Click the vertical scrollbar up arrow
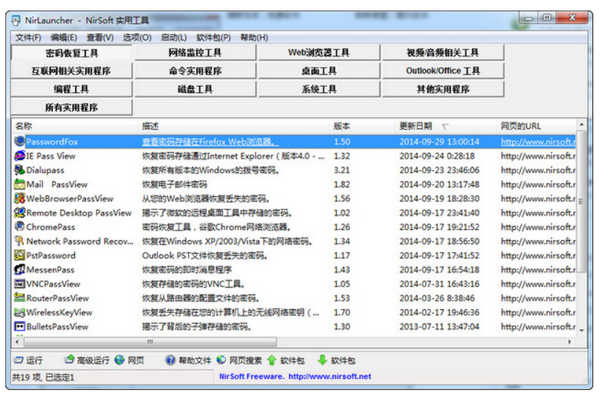 [581, 125]
